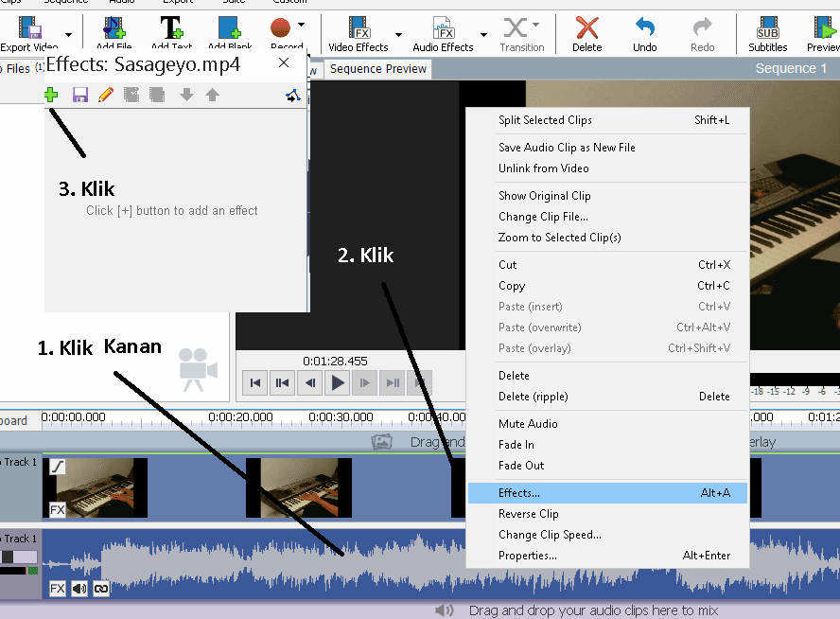
Task: Close the Effects: Sasageyo.mp4 panel
Action: (284, 62)
